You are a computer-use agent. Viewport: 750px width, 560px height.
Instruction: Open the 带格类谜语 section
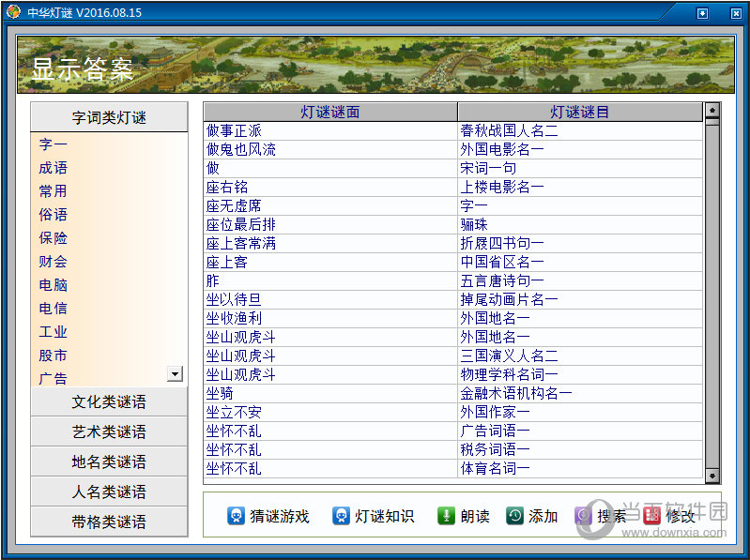pos(109,522)
